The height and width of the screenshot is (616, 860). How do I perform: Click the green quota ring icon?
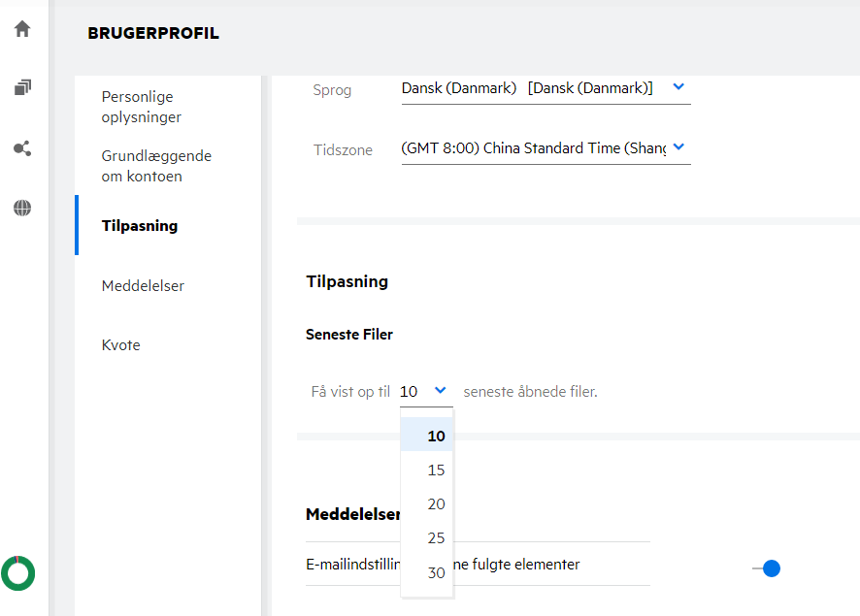click(x=18, y=572)
